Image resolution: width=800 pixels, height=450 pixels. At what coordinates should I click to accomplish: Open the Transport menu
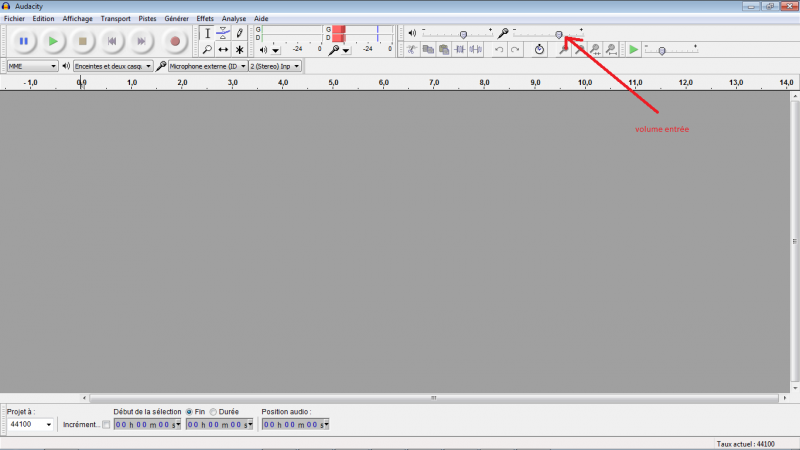[x=115, y=18]
